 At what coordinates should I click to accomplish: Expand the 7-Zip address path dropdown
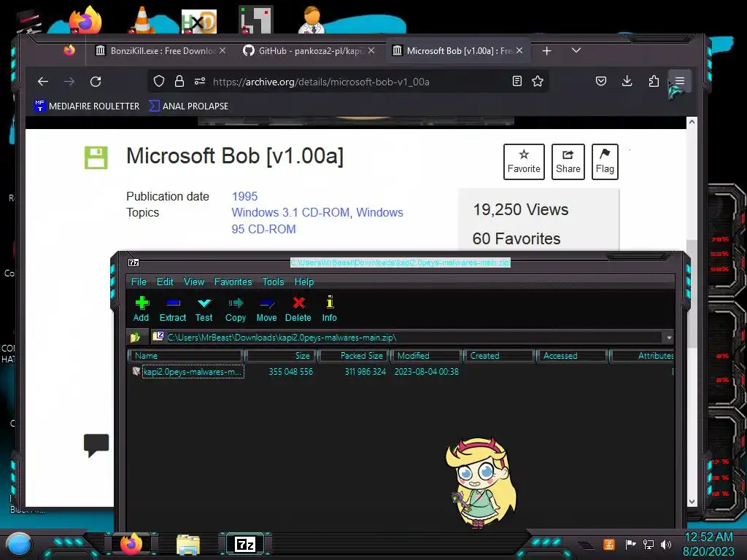click(x=669, y=338)
